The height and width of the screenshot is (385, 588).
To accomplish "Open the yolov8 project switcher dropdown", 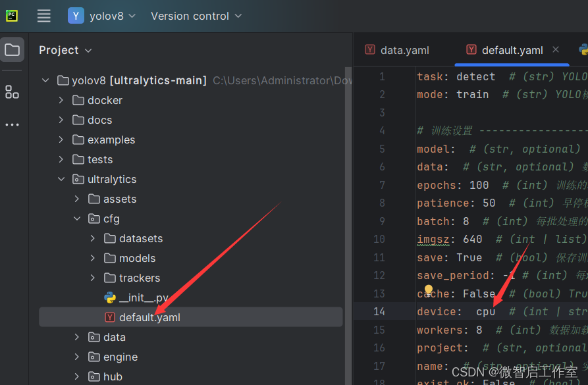I will [x=101, y=16].
